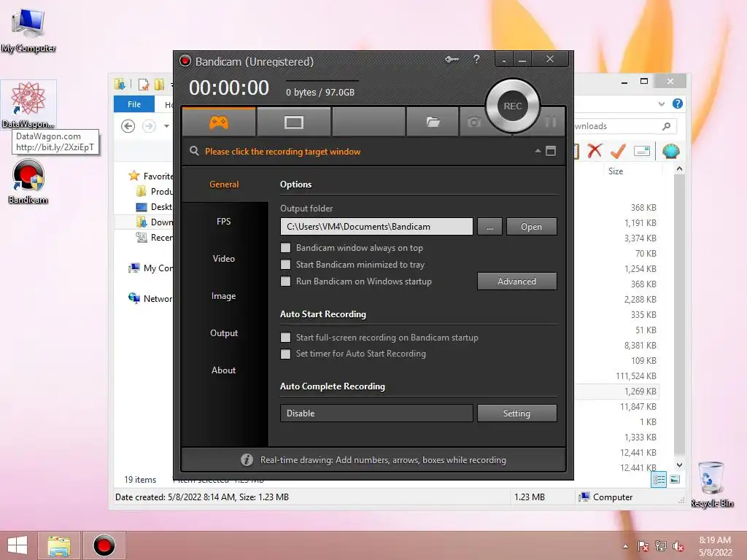The width and height of the screenshot is (747, 560).
Task: Select the Bandicam desktop shortcut
Action: tap(28, 182)
